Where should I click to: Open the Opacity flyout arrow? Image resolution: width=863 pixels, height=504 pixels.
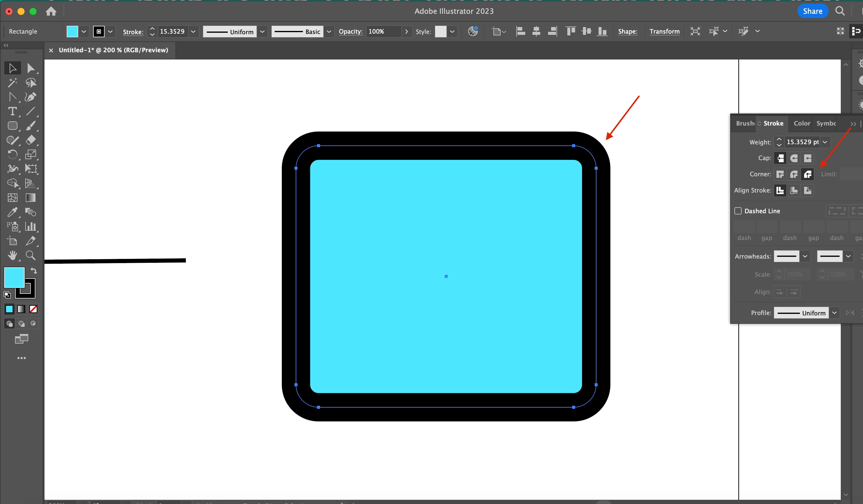[407, 32]
